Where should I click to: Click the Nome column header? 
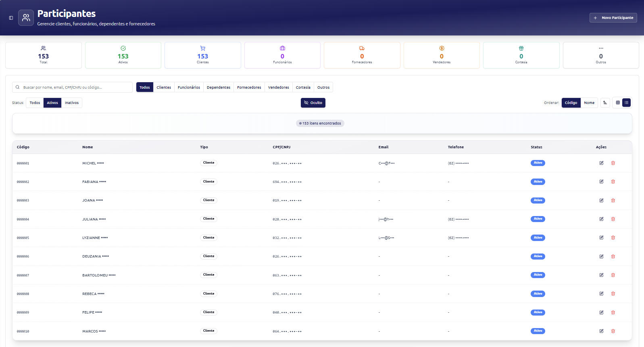click(x=88, y=147)
